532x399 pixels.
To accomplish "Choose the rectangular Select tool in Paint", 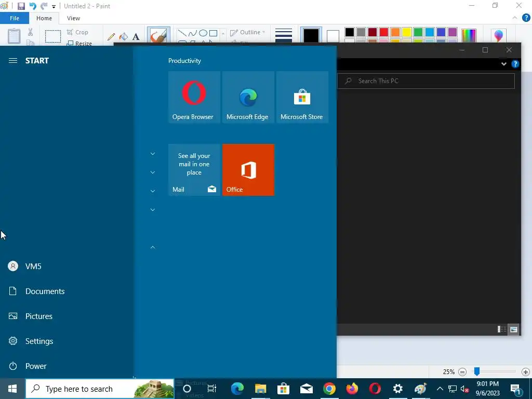I will pyautogui.click(x=53, y=37).
